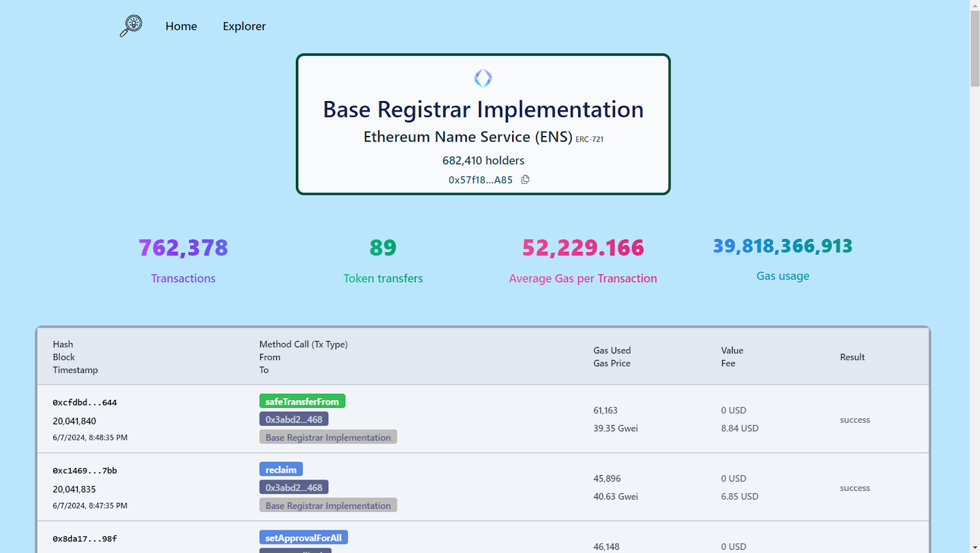980x553 pixels.
Task: Click the Method Call (Tx Type) header
Action: (x=303, y=344)
